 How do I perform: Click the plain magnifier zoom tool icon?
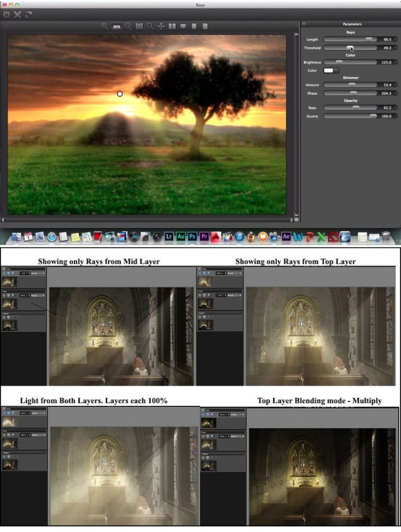click(150, 26)
